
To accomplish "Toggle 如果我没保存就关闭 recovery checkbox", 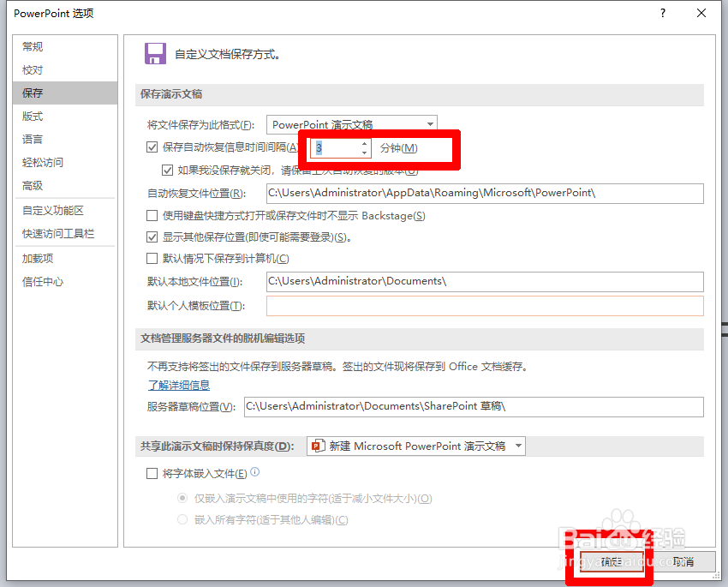I will (168, 170).
